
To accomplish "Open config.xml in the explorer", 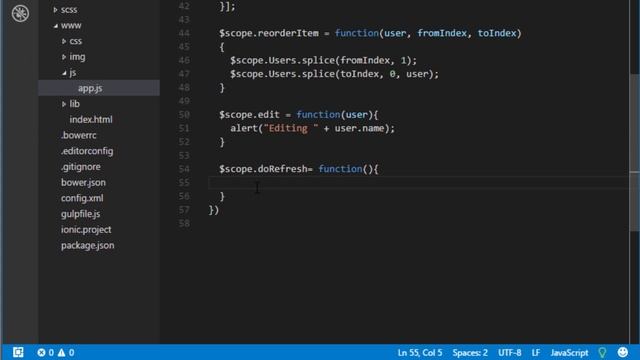I will [x=82, y=198].
